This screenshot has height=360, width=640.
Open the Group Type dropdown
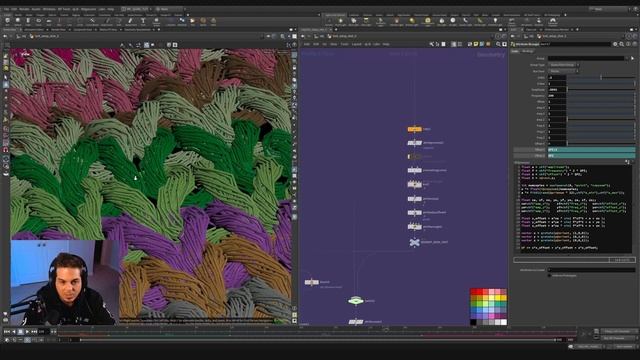click(563, 65)
